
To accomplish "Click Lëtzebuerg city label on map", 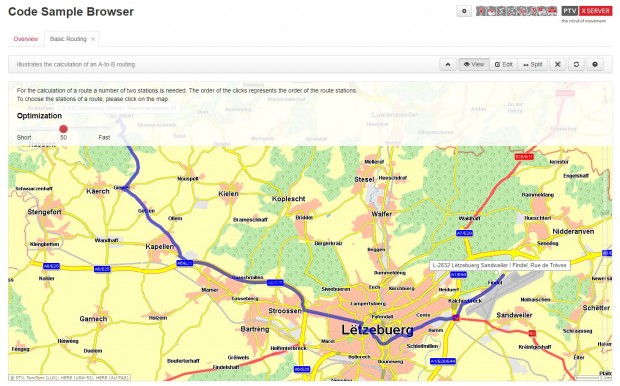I will (x=378, y=329).
